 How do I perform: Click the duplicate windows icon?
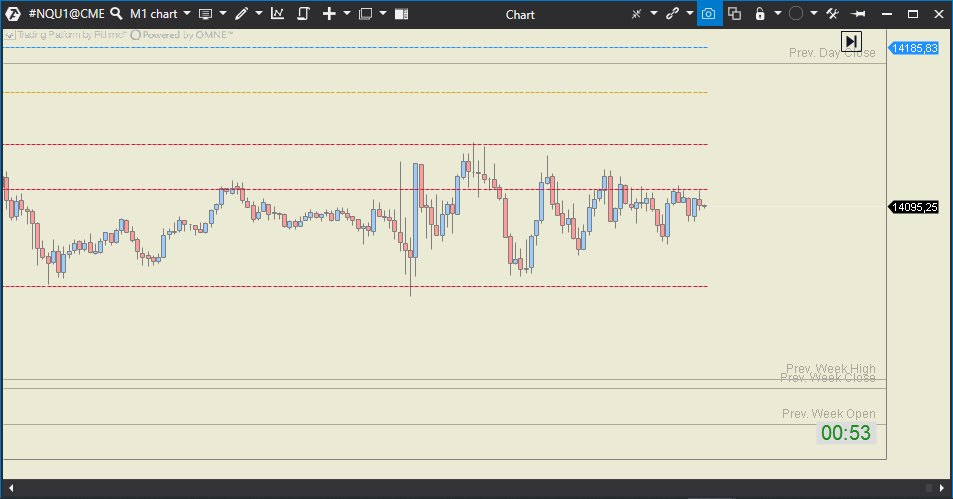point(734,13)
